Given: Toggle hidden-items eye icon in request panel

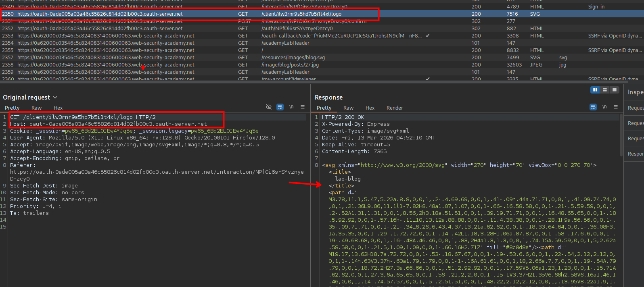Looking at the screenshot, I should point(269,107).
